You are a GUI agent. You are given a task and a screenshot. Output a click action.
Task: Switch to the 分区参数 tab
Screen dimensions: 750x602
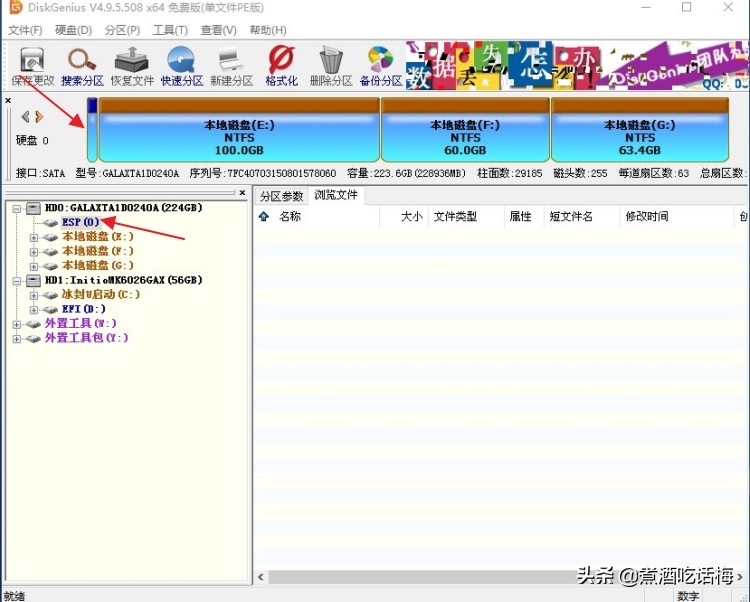[x=282, y=196]
